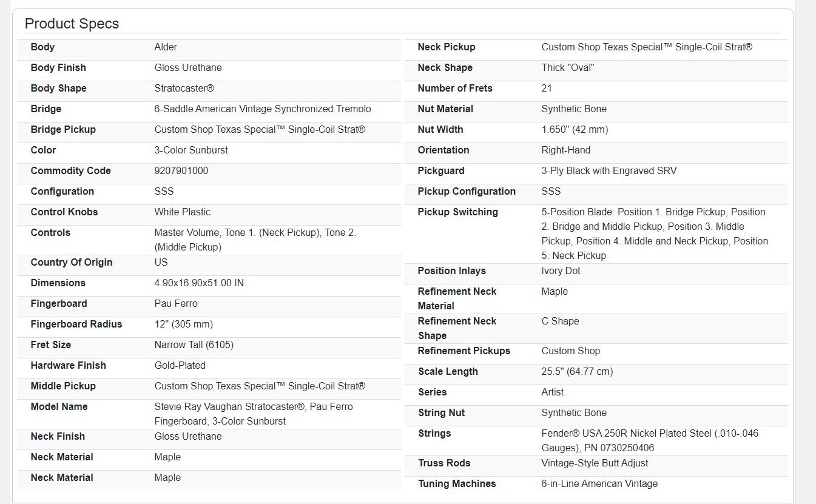Select the "Number of Frets" label
The image size is (816, 504).
[x=455, y=89]
